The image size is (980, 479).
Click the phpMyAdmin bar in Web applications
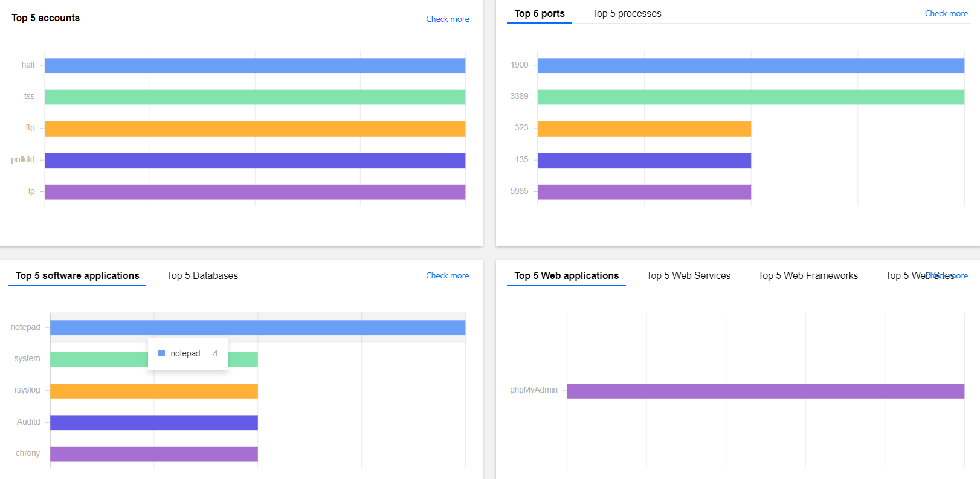pos(765,391)
